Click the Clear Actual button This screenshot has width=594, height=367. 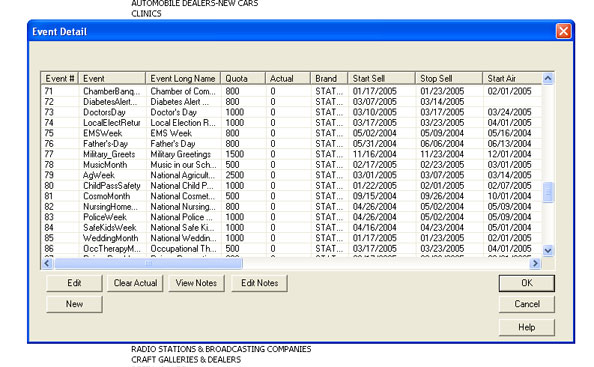tap(135, 283)
